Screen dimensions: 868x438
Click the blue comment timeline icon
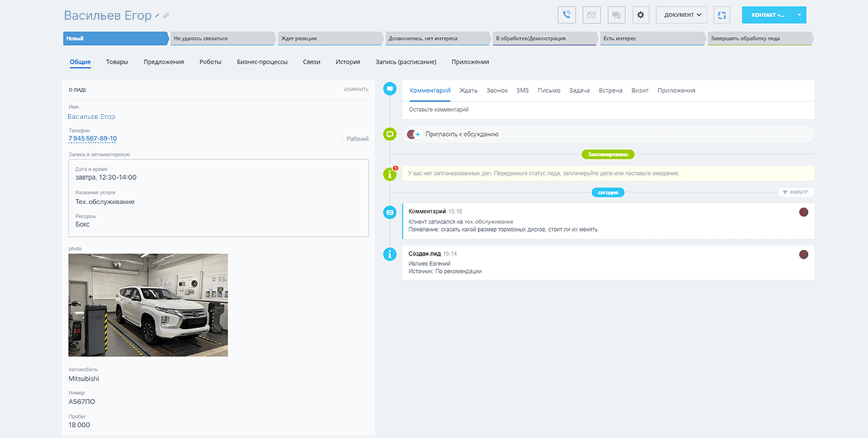pyautogui.click(x=389, y=89)
